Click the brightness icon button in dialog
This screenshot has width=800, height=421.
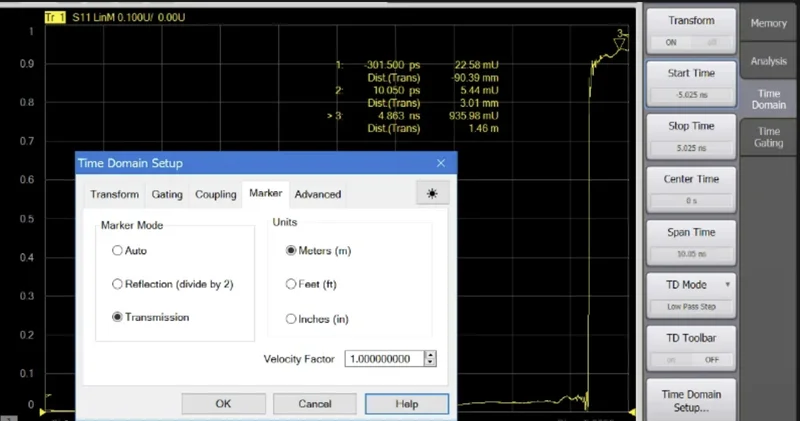[431, 193]
